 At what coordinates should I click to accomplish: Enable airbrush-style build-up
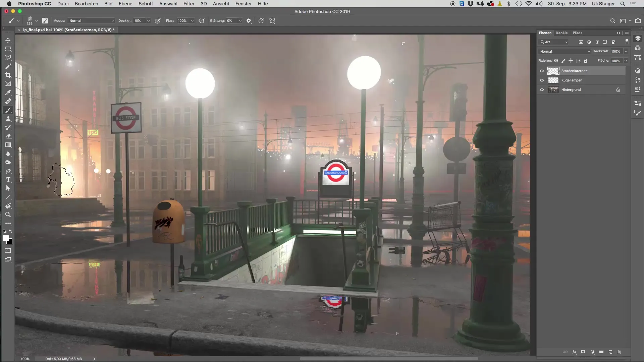pos(201,21)
